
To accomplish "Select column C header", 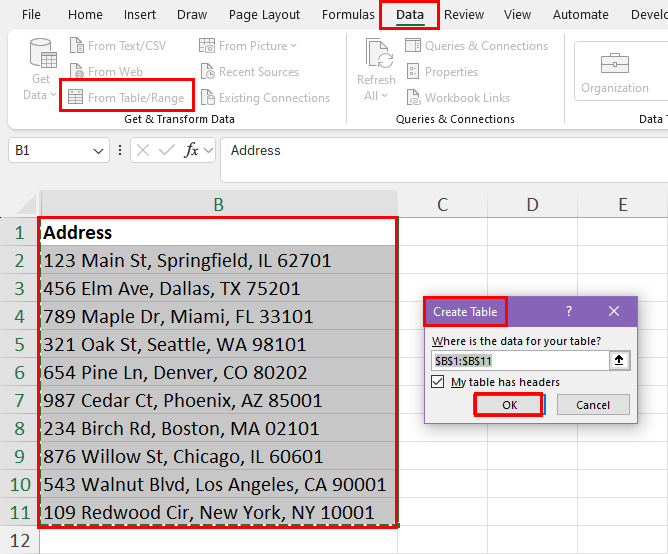I will (x=443, y=204).
